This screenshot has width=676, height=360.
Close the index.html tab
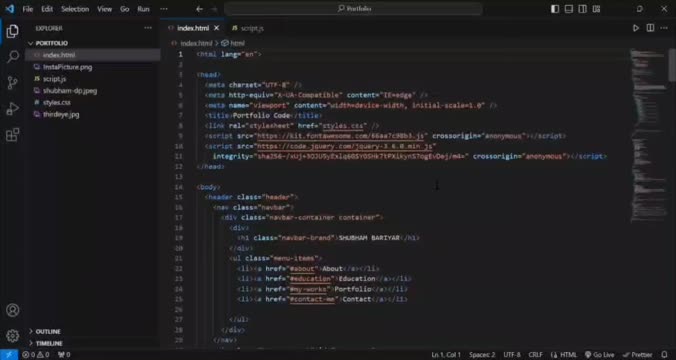pyautogui.click(x=217, y=28)
